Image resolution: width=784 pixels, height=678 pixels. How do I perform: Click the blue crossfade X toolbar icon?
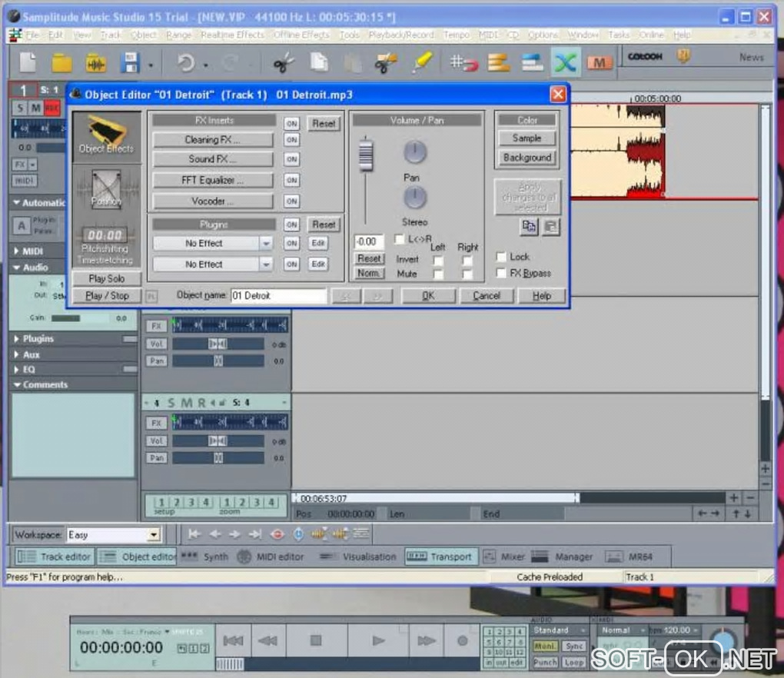(x=566, y=63)
